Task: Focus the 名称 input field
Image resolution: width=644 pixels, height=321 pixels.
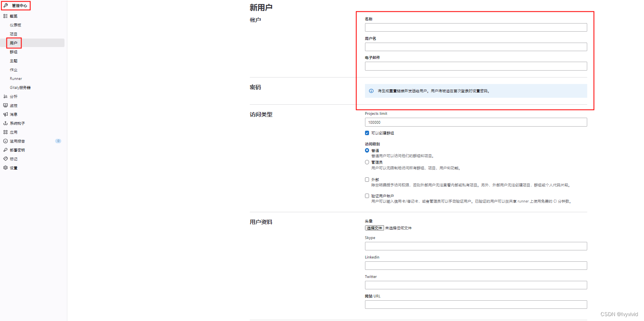Action: pyautogui.click(x=476, y=27)
